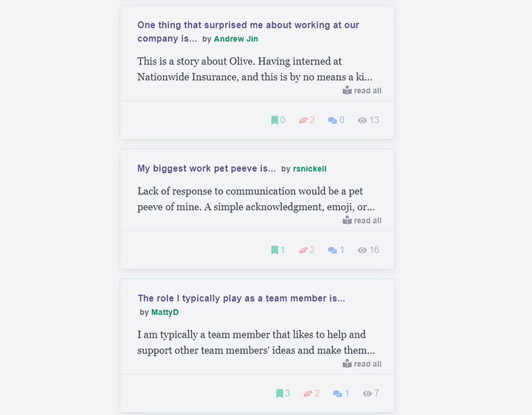
Task: Click the eye views icon showing 7
Action: 367,394
